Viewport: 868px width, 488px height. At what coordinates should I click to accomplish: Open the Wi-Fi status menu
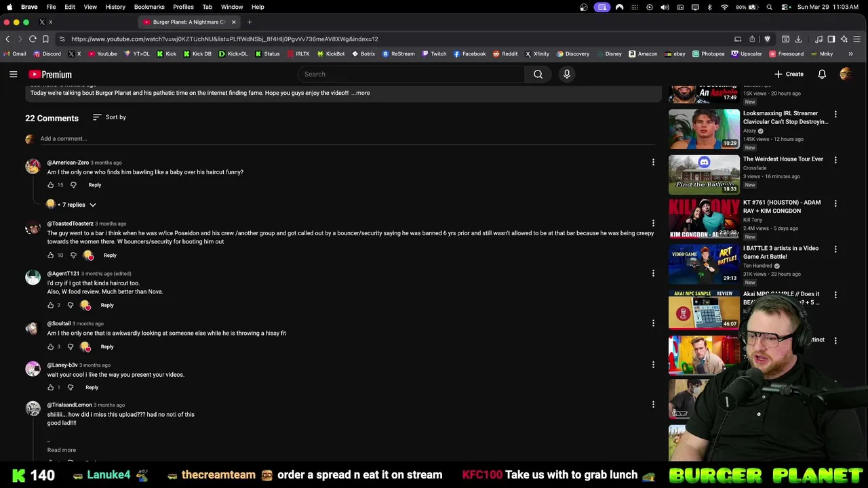pyautogui.click(x=724, y=7)
